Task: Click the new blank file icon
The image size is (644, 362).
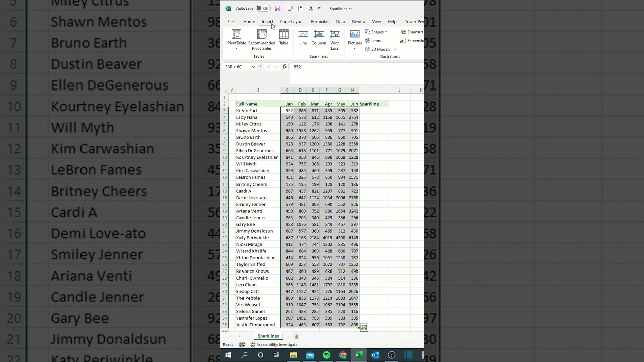Action: [300, 8]
